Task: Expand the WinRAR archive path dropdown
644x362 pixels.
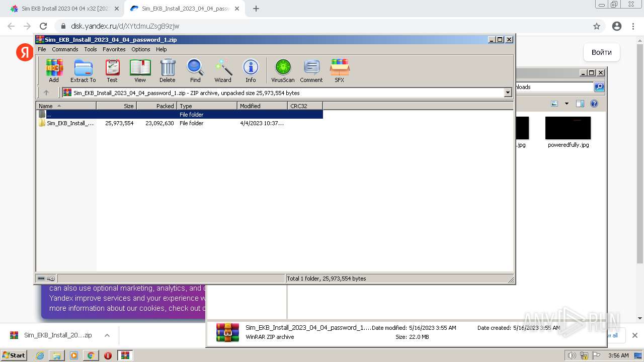Action: 508,93
